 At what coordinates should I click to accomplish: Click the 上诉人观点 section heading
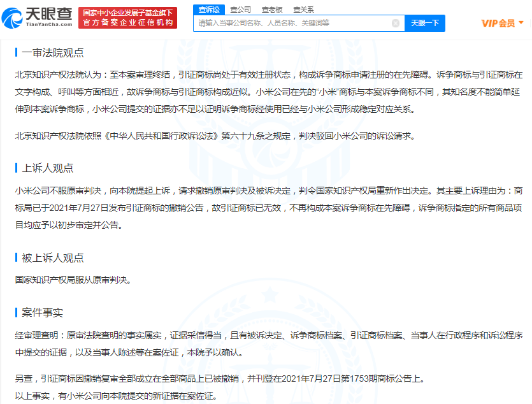48,168
